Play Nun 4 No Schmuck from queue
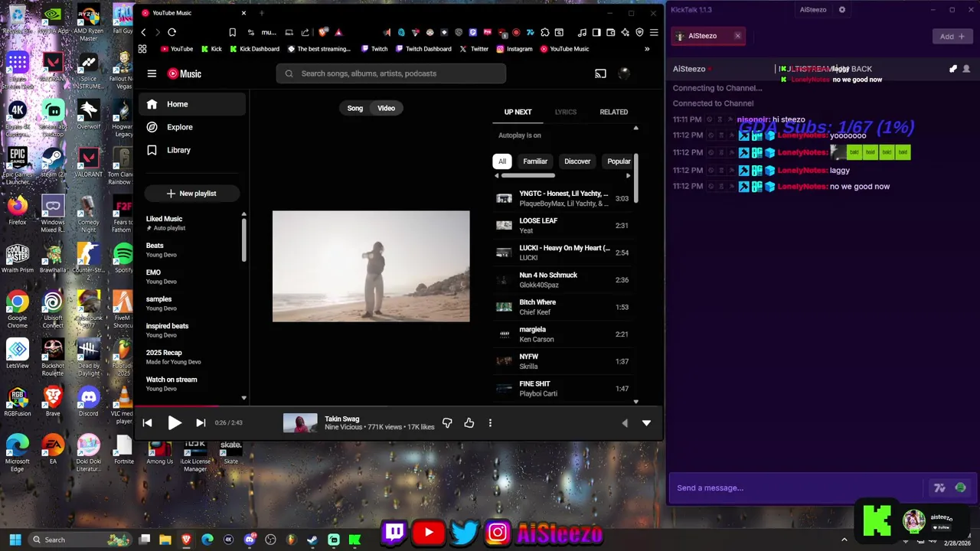The width and height of the screenshot is (980, 551). [x=563, y=280]
